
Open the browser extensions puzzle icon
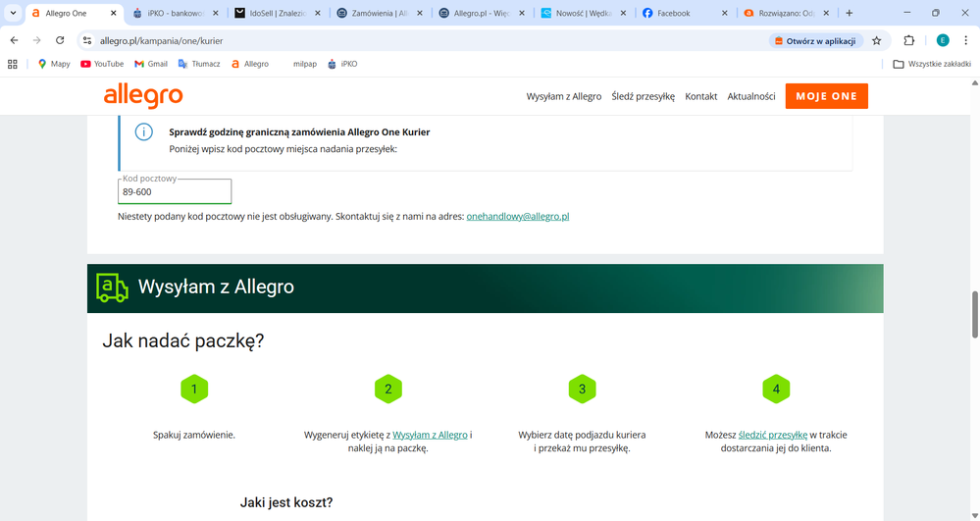[x=908, y=40]
